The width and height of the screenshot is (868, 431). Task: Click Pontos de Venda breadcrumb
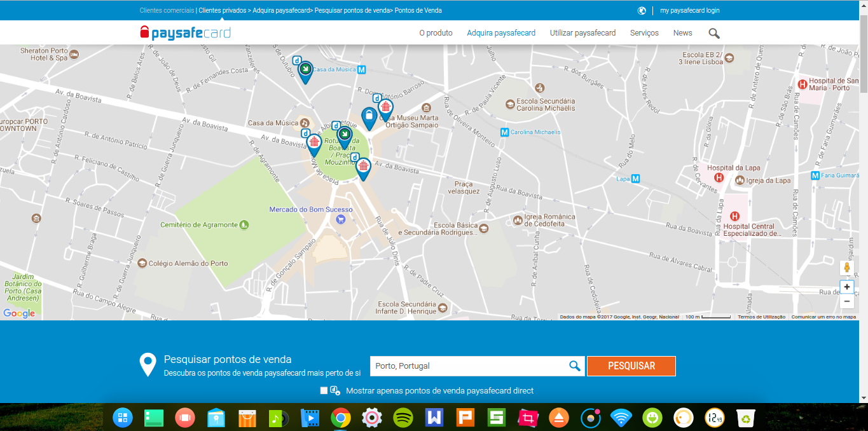coord(418,10)
